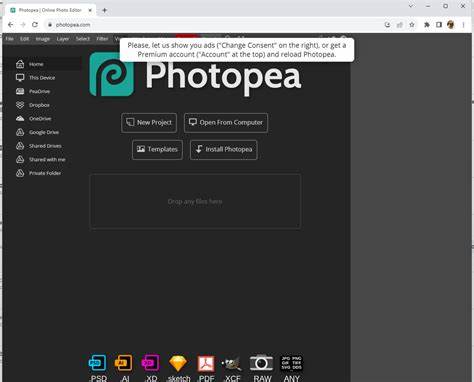Open the File menu
The height and width of the screenshot is (382, 474).
tap(10, 39)
